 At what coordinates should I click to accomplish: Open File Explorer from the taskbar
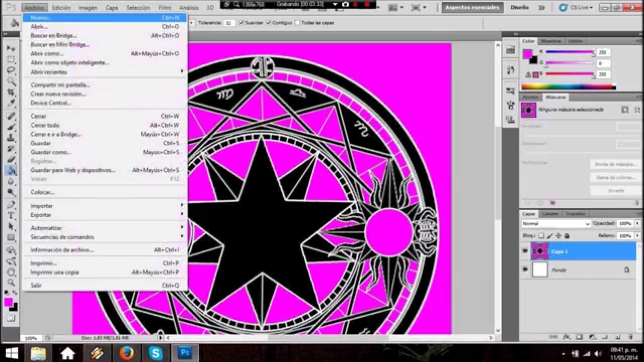tap(39, 353)
